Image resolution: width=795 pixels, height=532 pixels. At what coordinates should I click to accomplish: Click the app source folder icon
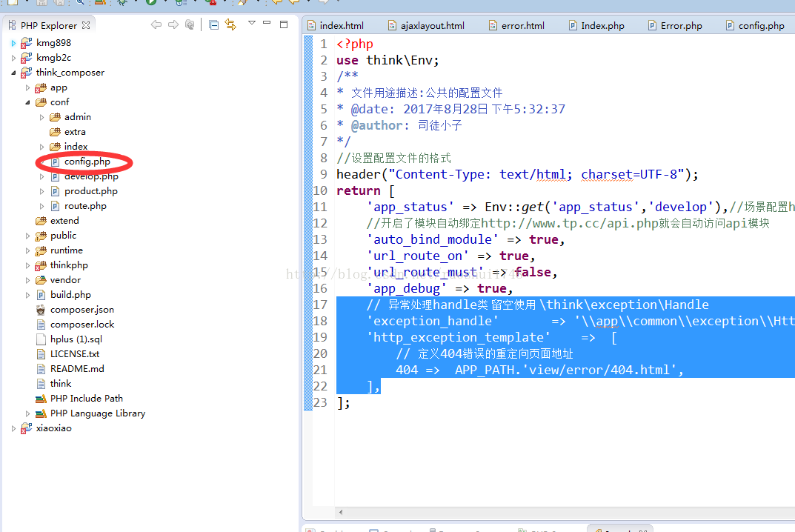pyautogui.click(x=41, y=87)
